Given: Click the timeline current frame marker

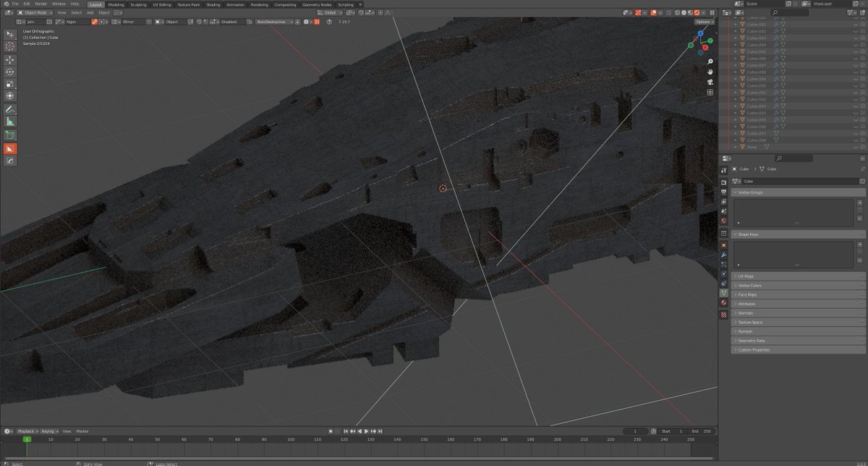Looking at the screenshot, I should coord(27,439).
